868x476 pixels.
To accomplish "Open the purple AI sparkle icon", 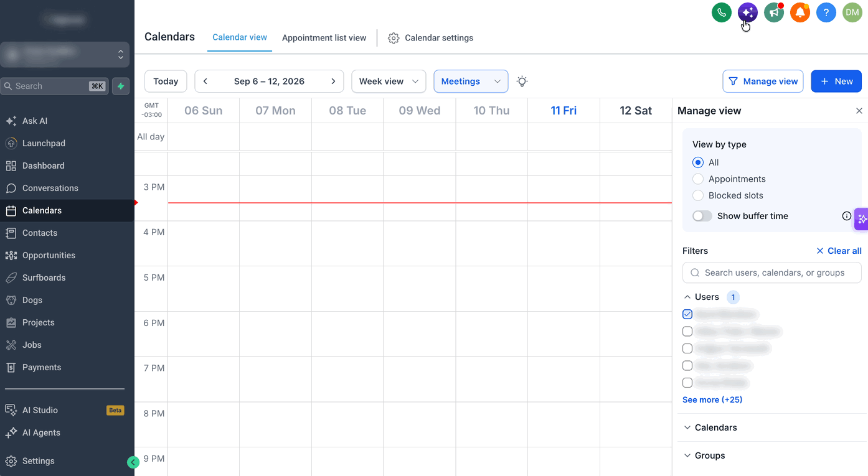I will pyautogui.click(x=748, y=12).
